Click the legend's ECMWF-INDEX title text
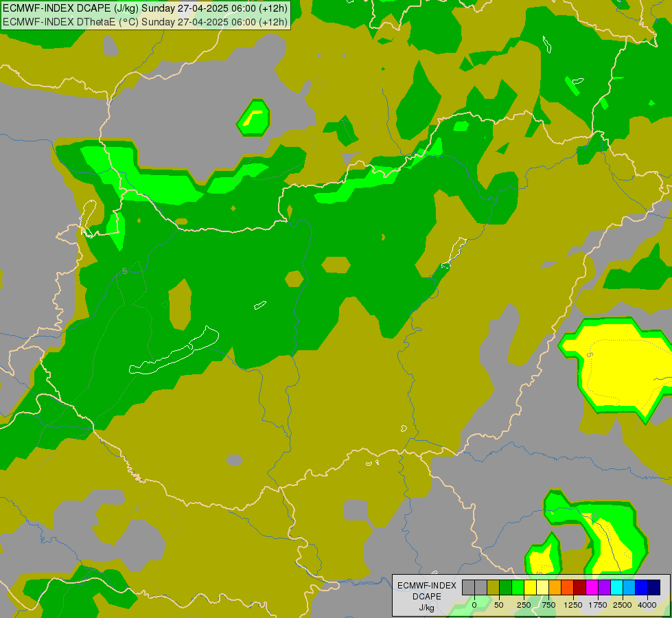The image size is (672, 618). click(x=427, y=586)
